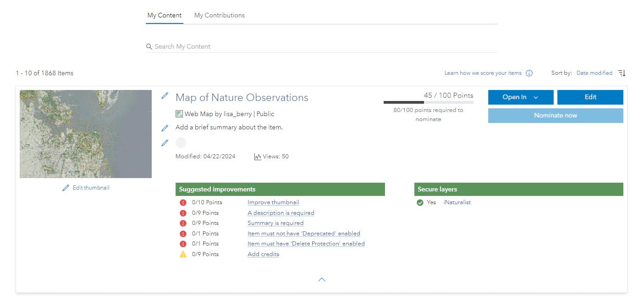
Task: Click the info icon next to scoring link
Action: point(529,73)
